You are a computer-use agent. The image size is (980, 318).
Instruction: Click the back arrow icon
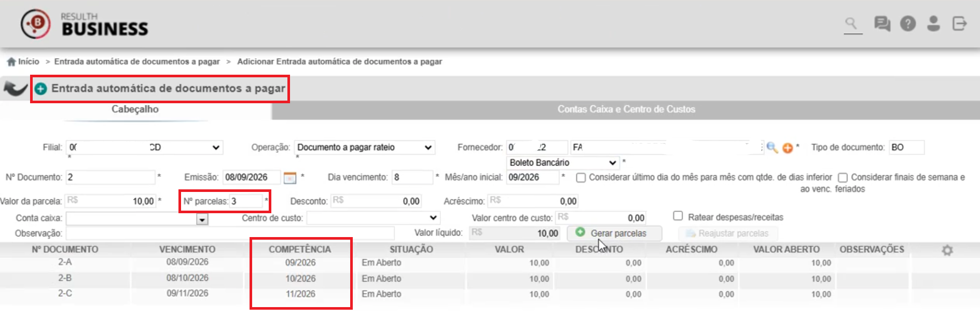16,89
